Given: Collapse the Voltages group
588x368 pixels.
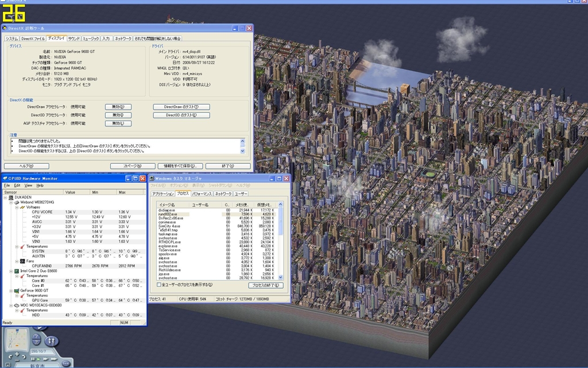Looking at the screenshot, I should (17, 207).
